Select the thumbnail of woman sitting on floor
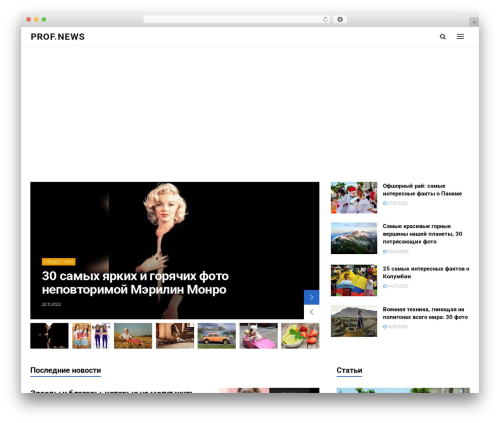Screen dimensions: 500x423 click(175, 336)
